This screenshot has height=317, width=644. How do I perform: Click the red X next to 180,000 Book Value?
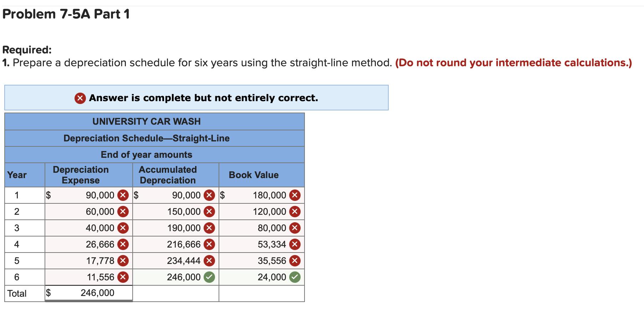pos(295,195)
